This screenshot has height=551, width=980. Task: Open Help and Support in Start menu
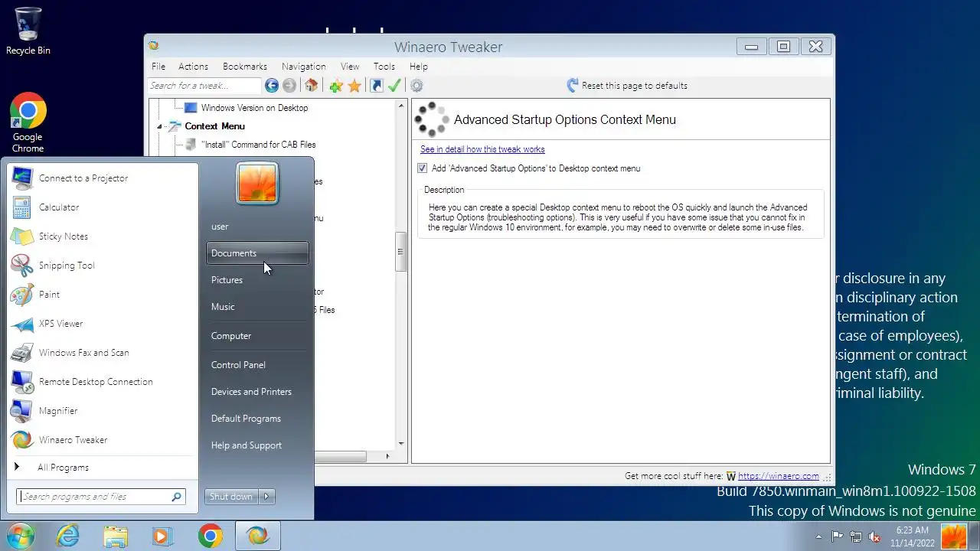(x=257, y=445)
